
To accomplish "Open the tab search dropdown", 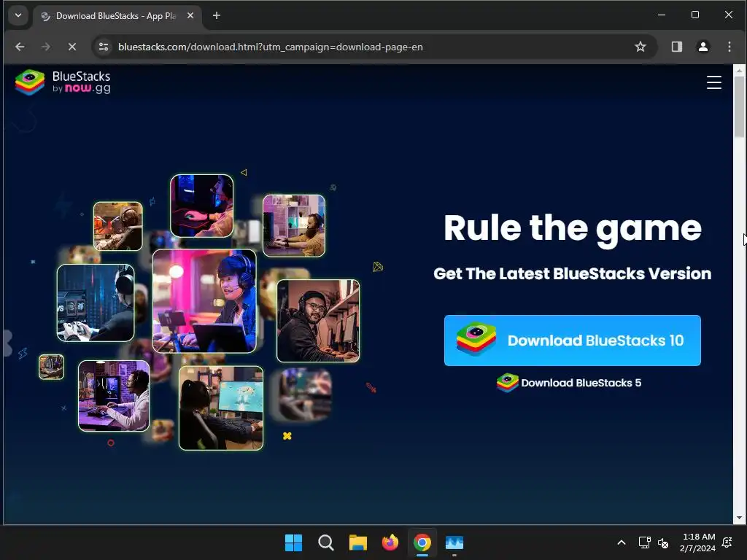I will pyautogui.click(x=18, y=15).
